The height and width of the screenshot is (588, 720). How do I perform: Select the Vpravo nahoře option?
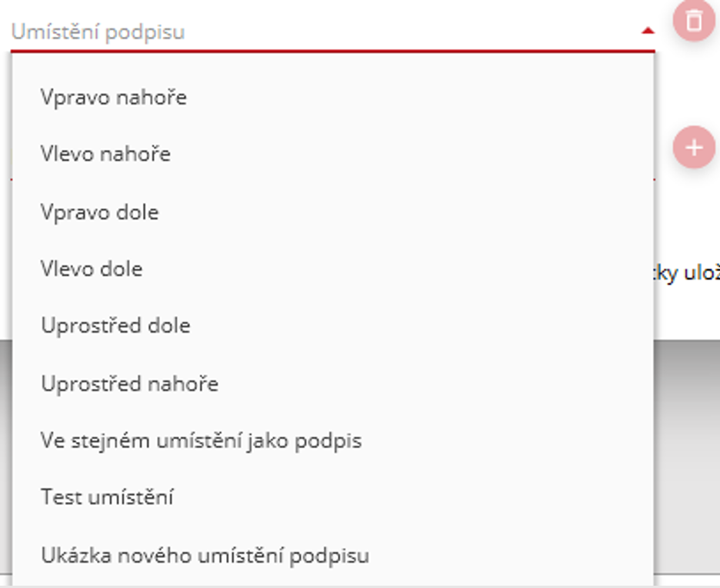[114, 98]
